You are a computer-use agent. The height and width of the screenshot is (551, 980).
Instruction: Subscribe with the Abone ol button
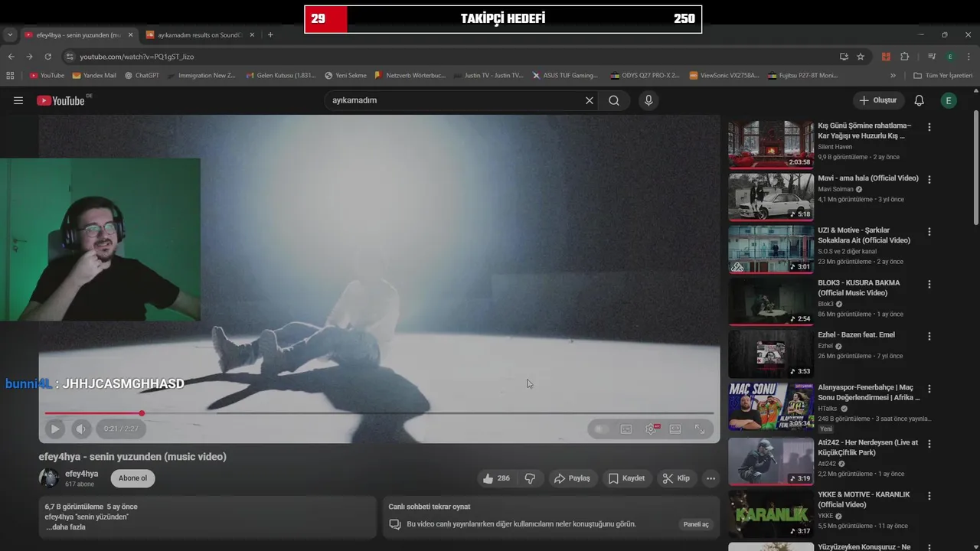tap(132, 478)
